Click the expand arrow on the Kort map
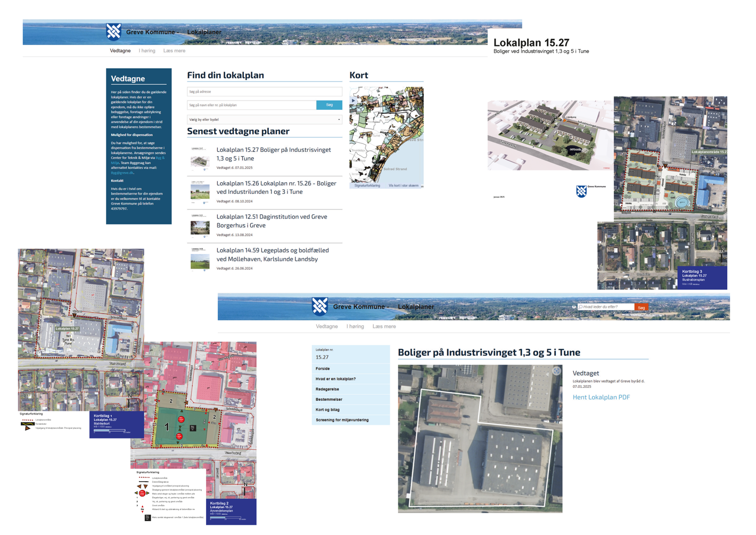Image resolution: width=756 pixels, height=535 pixels. [x=354, y=100]
